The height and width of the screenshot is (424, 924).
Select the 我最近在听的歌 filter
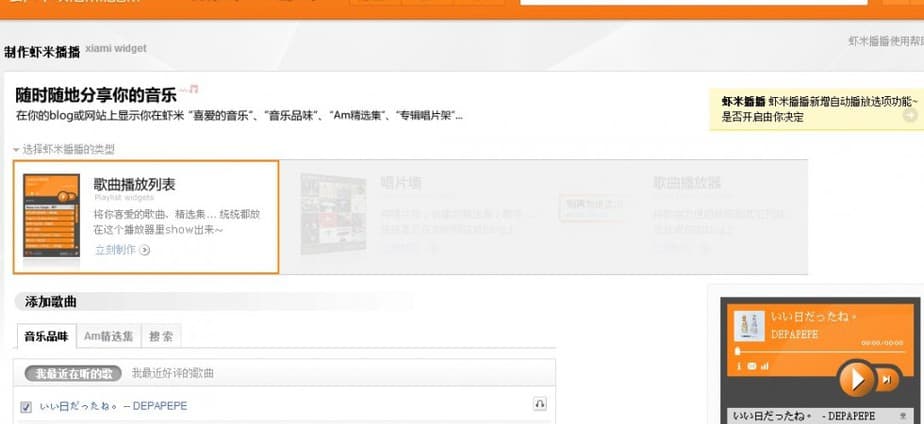74,374
